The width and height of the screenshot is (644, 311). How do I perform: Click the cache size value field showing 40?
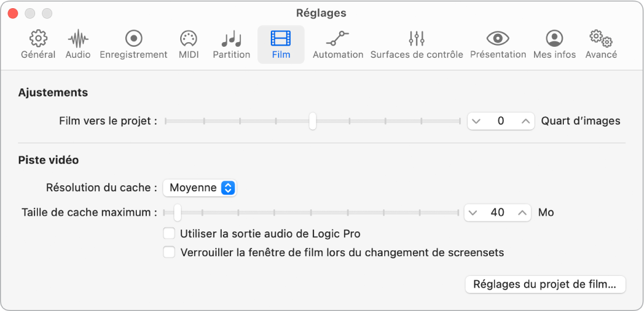coord(497,212)
